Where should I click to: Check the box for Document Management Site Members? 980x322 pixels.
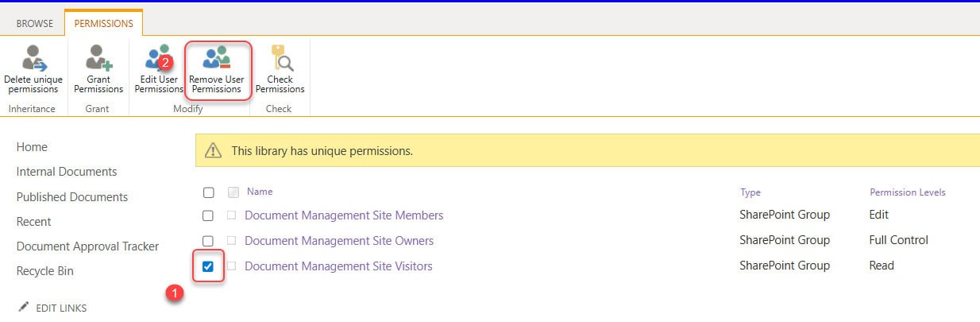208,215
